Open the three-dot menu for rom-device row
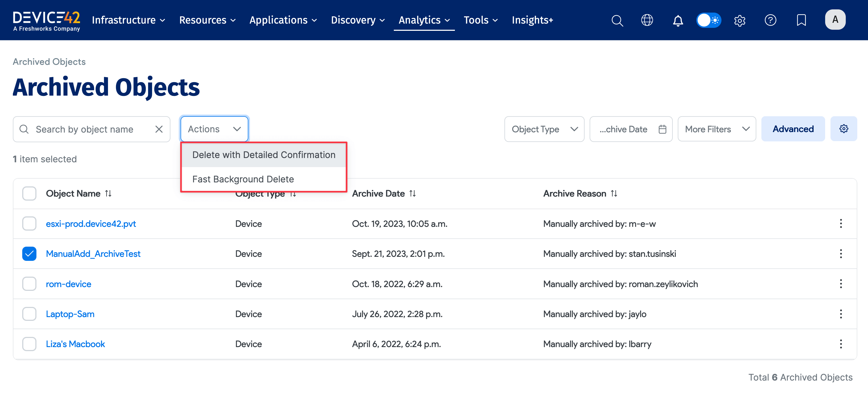 click(x=841, y=284)
